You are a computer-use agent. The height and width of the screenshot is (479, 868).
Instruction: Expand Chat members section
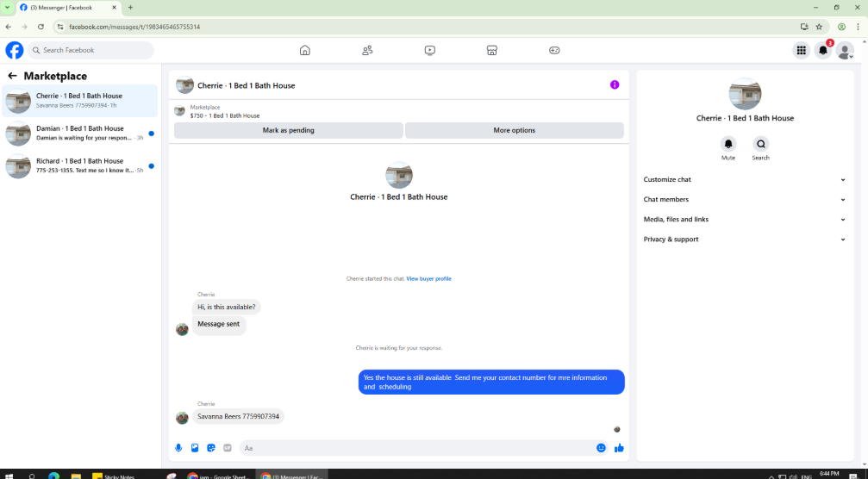click(745, 200)
